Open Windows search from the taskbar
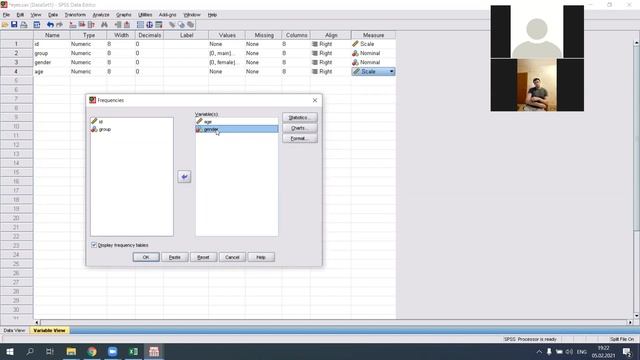 (30, 351)
